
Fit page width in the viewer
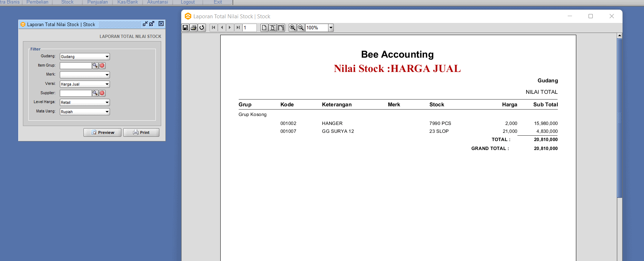(x=281, y=28)
